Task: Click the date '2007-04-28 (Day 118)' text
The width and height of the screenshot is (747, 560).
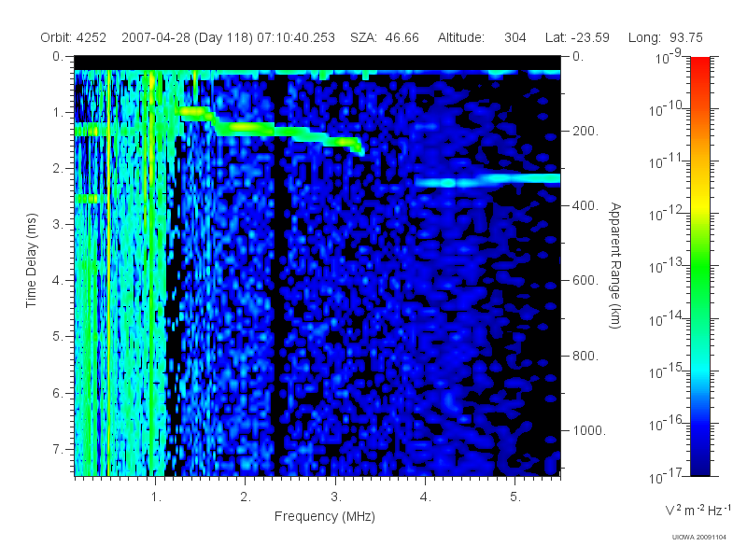Action: (188, 37)
